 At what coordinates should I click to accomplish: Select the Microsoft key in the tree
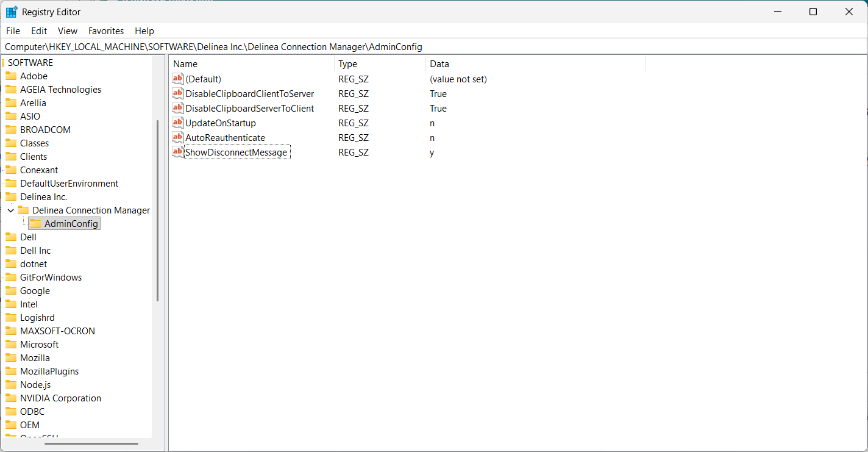[x=39, y=345]
